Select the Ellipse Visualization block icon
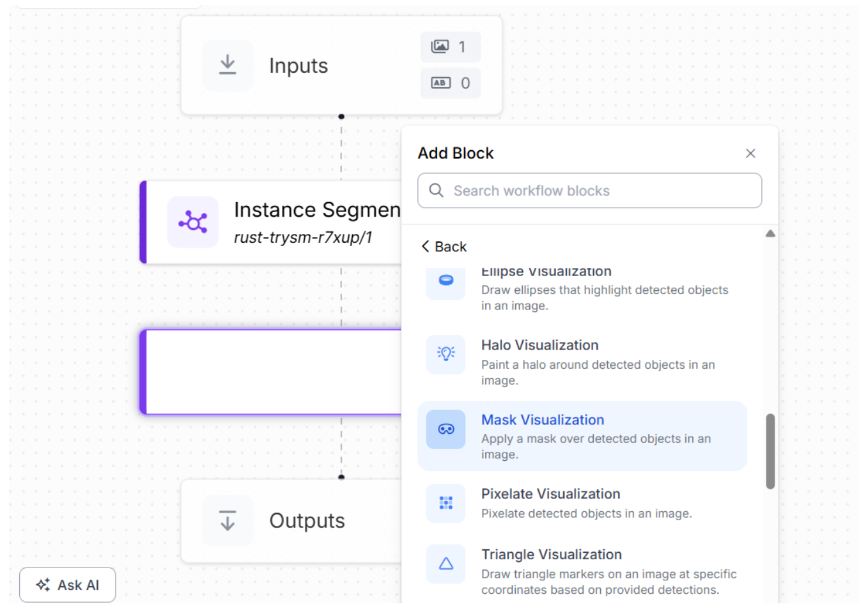The image size is (868, 611). point(446,281)
